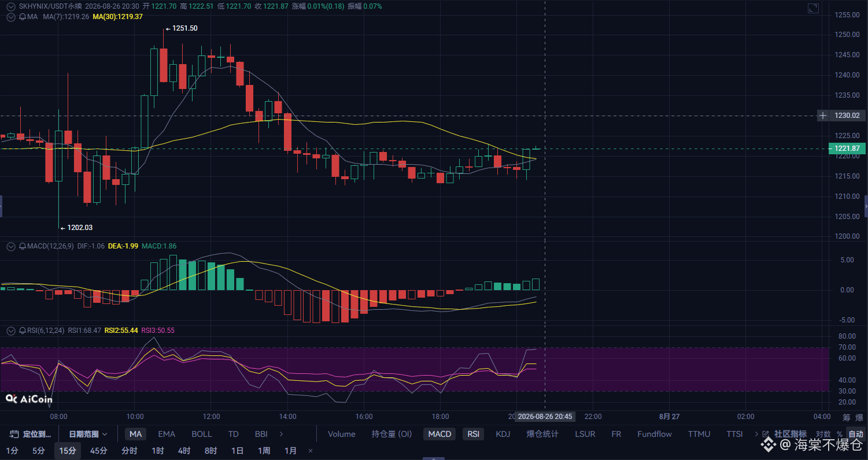Image resolution: width=868 pixels, height=460 pixels.
Task: Toggle the 持仓量 (OI) indicator
Action: click(391, 434)
